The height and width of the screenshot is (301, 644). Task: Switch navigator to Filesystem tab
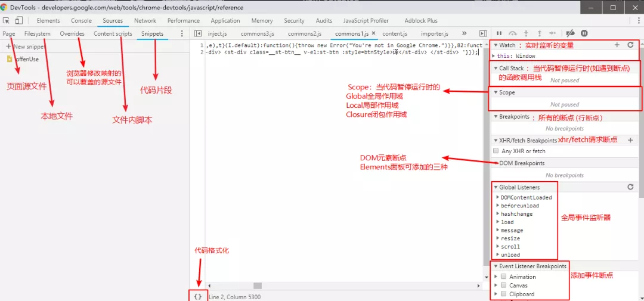point(38,33)
